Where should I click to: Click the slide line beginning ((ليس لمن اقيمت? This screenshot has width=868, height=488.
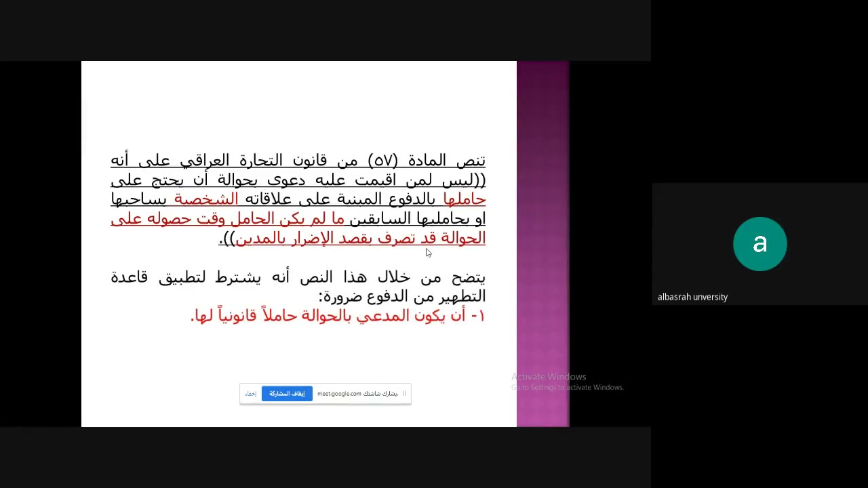coord(298,180)
